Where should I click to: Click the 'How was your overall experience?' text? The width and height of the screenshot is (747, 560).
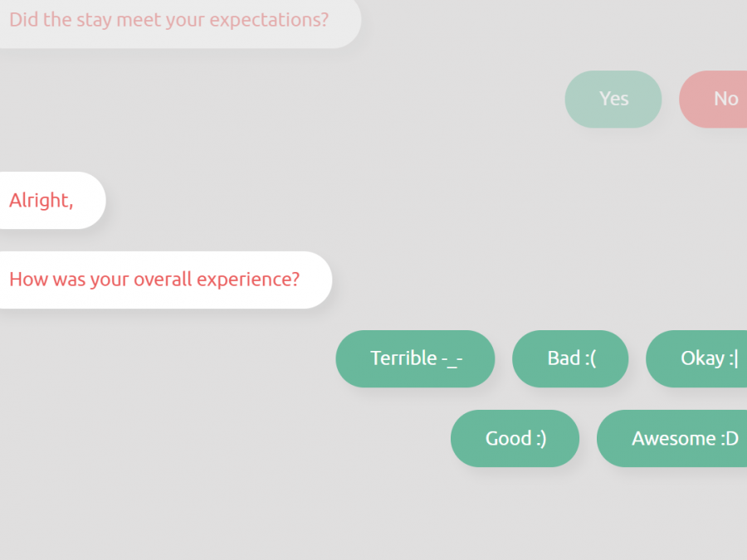click(154, 279)
